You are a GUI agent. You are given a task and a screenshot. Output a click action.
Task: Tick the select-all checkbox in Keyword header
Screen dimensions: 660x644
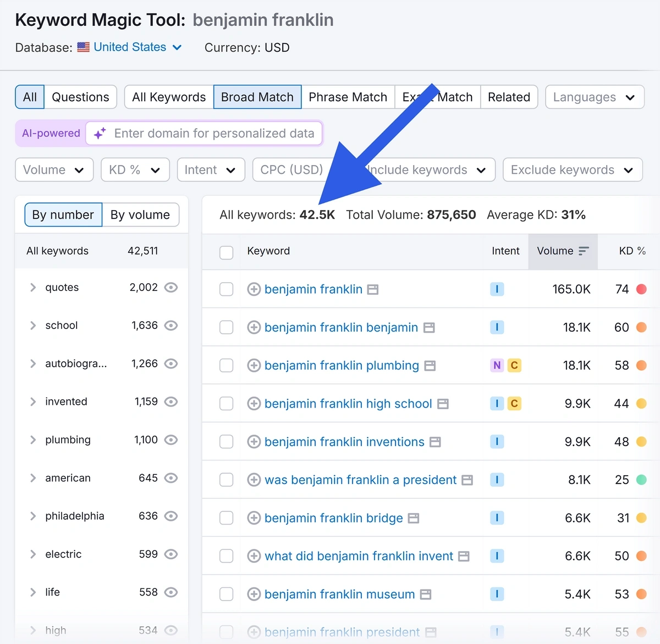pyautogui.click(x=227, y=252)
